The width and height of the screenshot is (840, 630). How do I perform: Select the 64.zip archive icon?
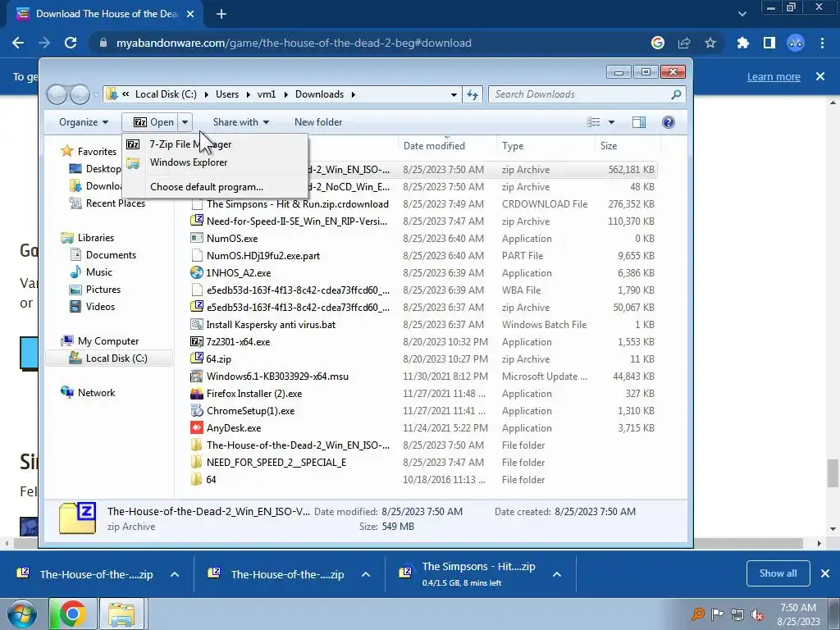pyautogui.click(x=197, y=358)
